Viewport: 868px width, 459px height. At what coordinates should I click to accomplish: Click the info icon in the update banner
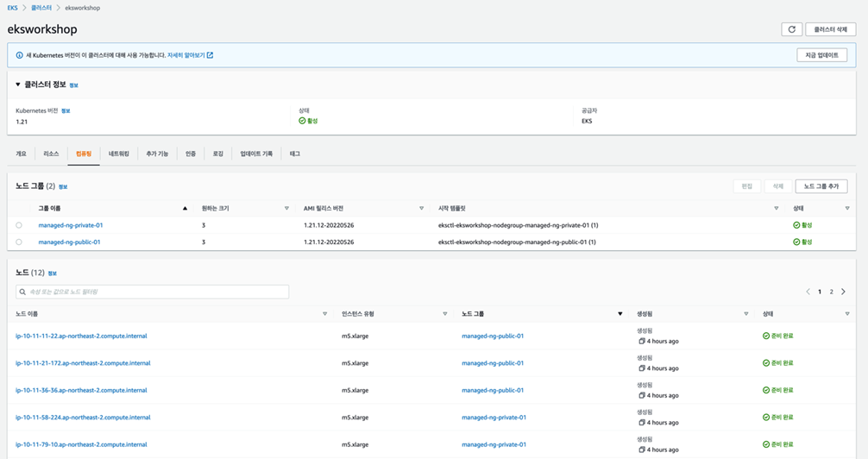[x=20, y=55]
